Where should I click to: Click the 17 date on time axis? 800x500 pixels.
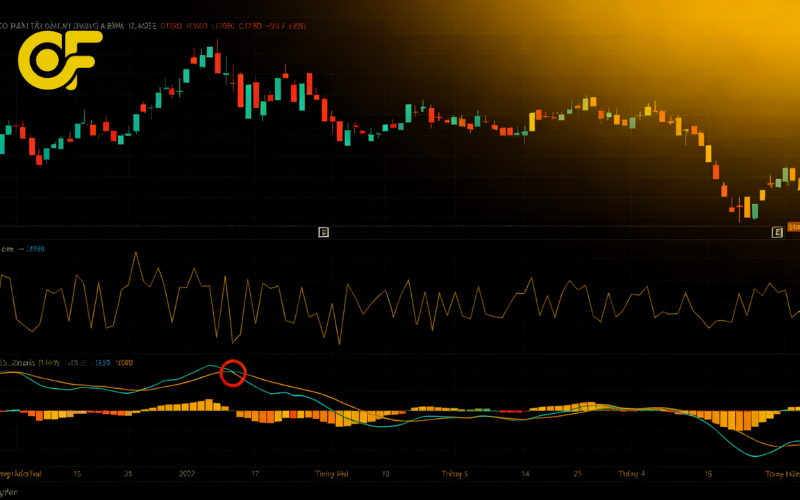255,473
